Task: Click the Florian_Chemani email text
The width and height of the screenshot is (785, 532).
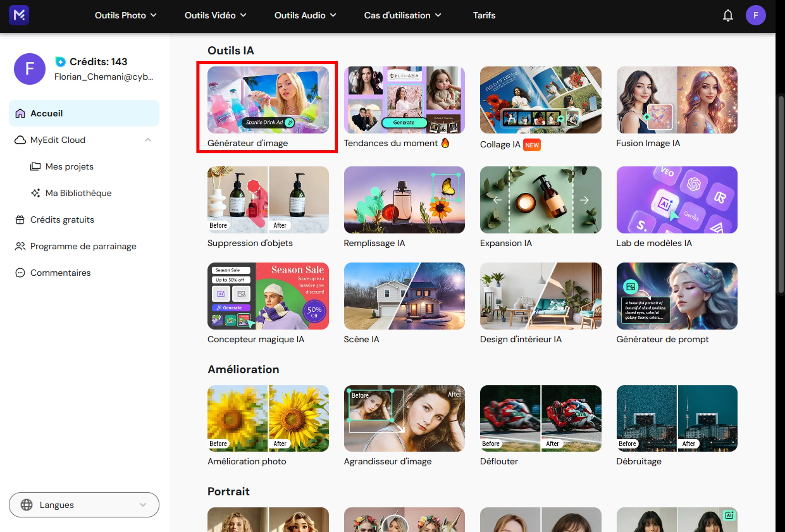Action: coord(104,77)
